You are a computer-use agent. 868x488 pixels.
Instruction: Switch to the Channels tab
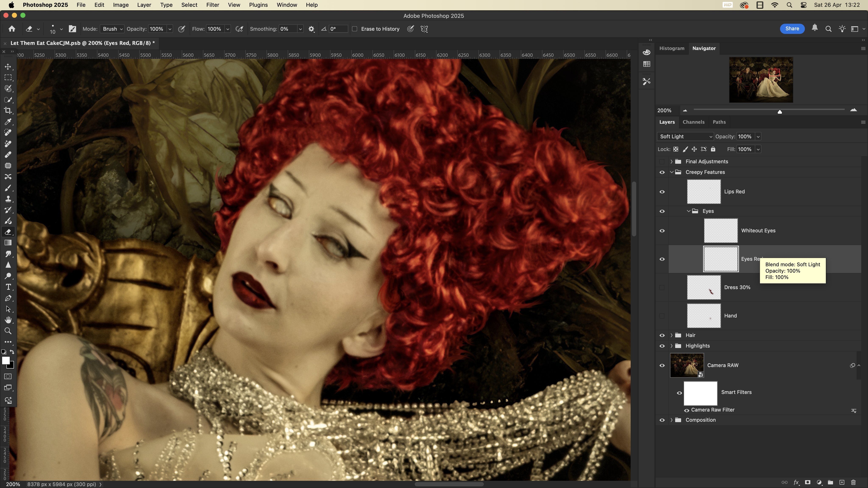[693, 122]
